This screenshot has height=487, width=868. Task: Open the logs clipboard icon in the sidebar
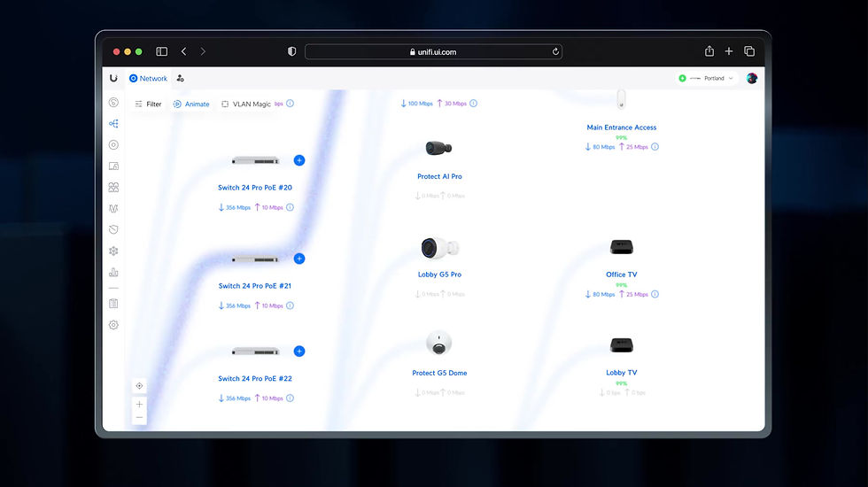pos(113,303)
